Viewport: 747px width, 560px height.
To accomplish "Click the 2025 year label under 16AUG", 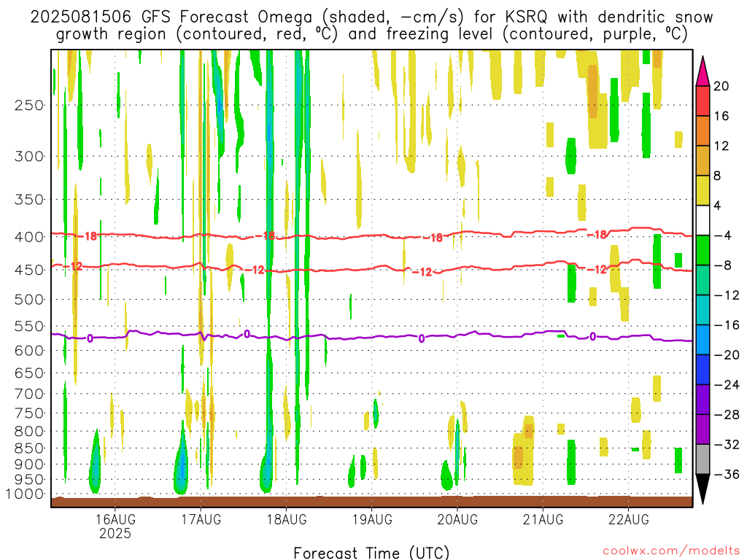I will (x=115, y=533).
